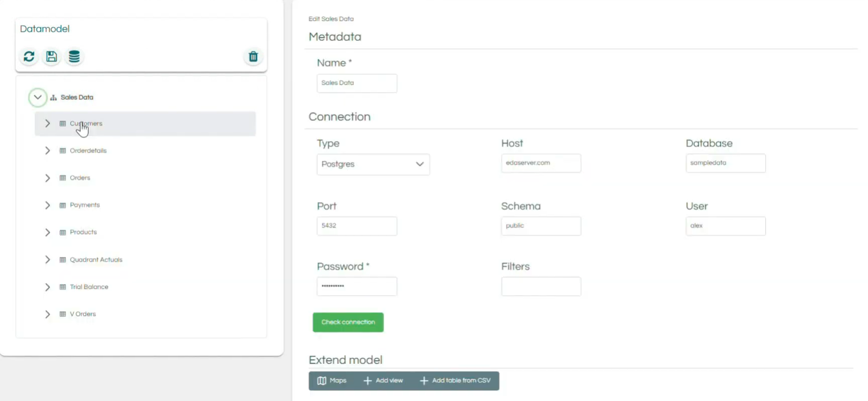Click Add table from CSV
The width and height of the screenshot is (868, 401).
pos(455,381)
